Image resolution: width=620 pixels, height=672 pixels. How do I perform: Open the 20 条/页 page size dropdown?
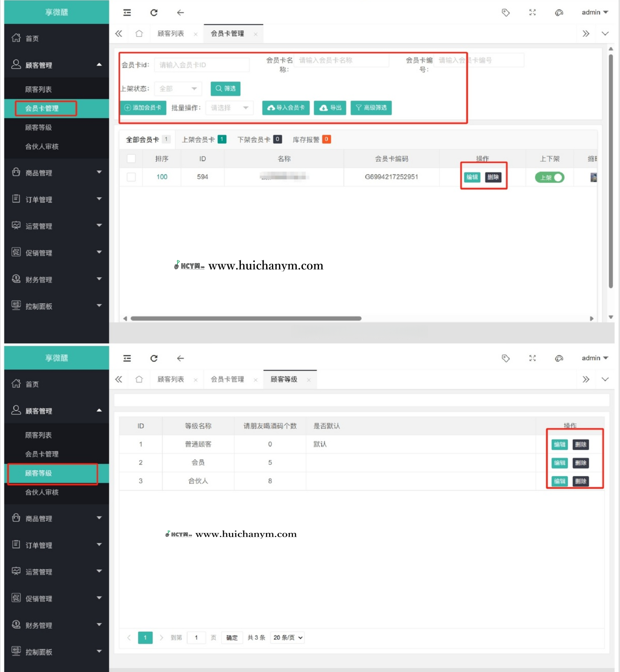coord(287,638)
